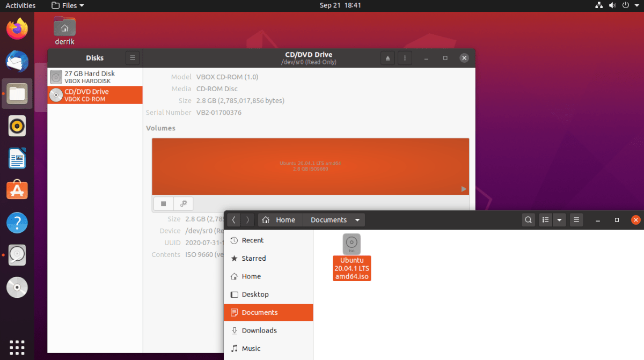Open the search icon in the Files window
This screenshot has height=360, width=644.
click(x=528, y=219)
